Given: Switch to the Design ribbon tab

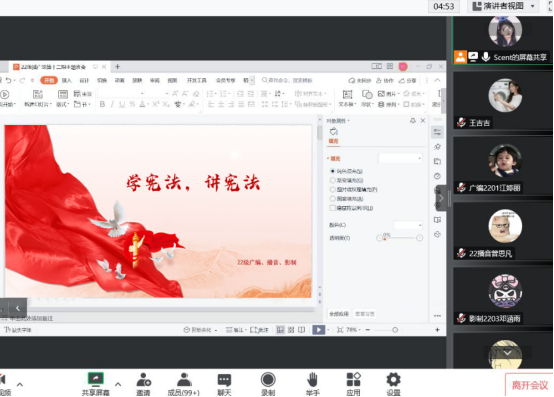Looking at the screenshot, I should tap(84, 81).
